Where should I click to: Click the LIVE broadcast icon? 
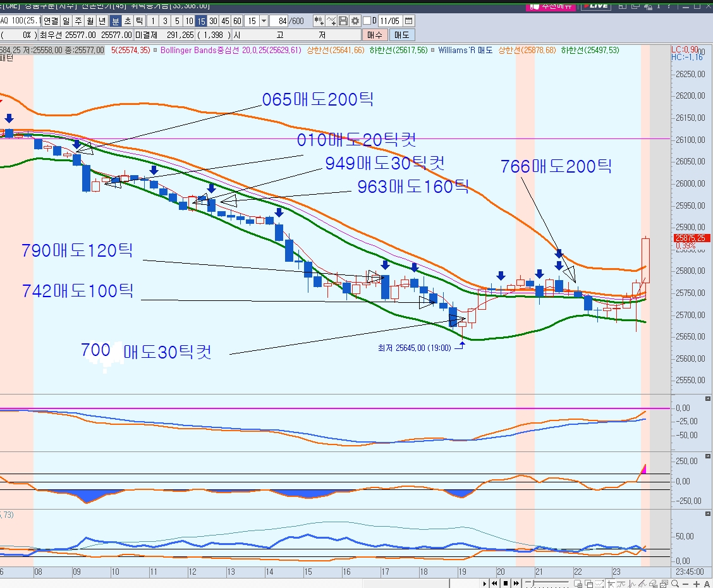click(x=595, y=5)
